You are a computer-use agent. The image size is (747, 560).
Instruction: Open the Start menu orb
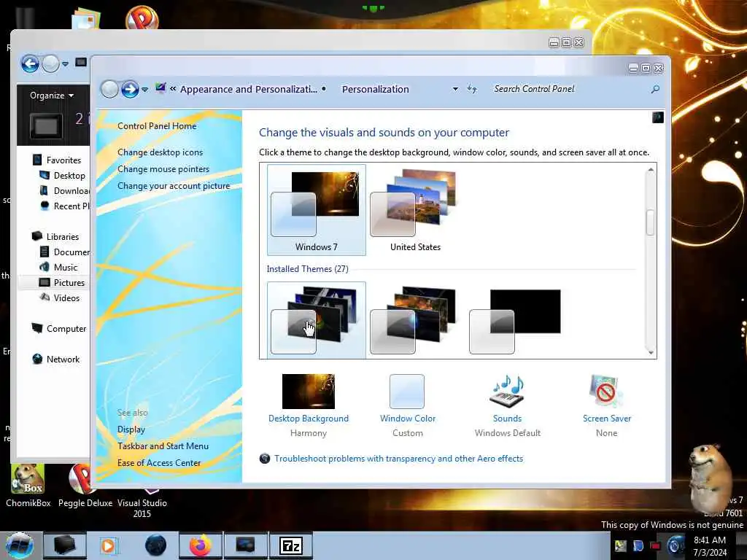click(x=20, y=545)
